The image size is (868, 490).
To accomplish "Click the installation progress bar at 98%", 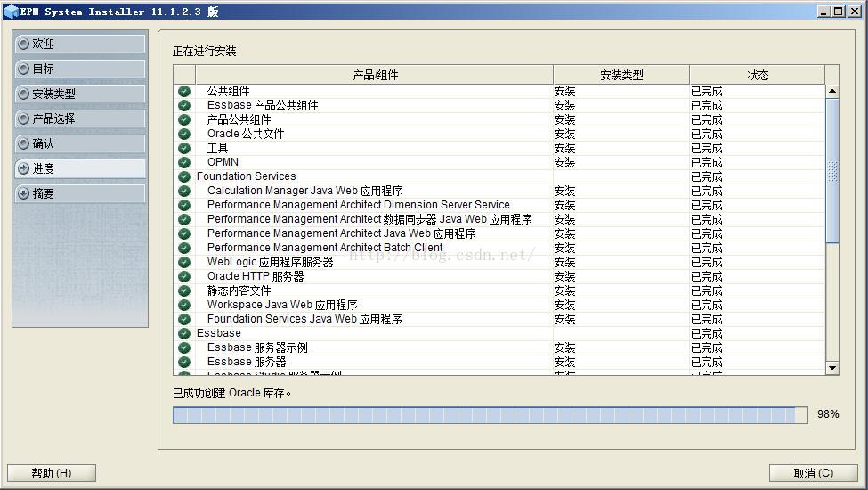I will (491, 414).
